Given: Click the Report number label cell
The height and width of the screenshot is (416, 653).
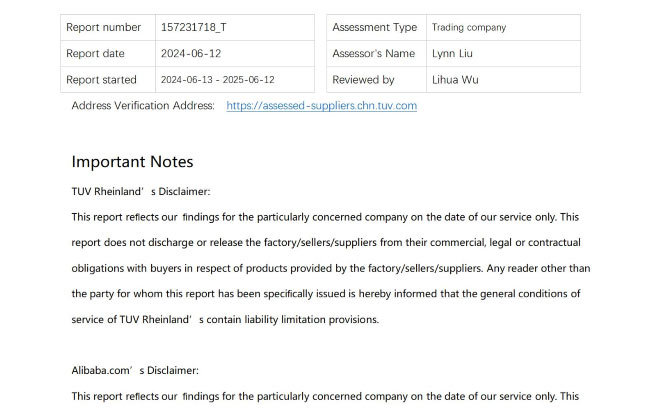Looking at the screenshot, I should [x=108, y=27].
